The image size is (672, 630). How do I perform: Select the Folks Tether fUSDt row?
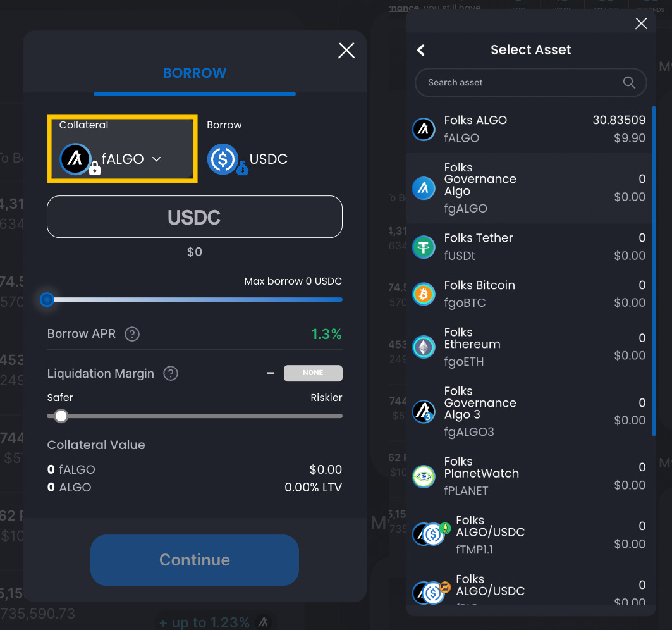[x=528, y=247]
